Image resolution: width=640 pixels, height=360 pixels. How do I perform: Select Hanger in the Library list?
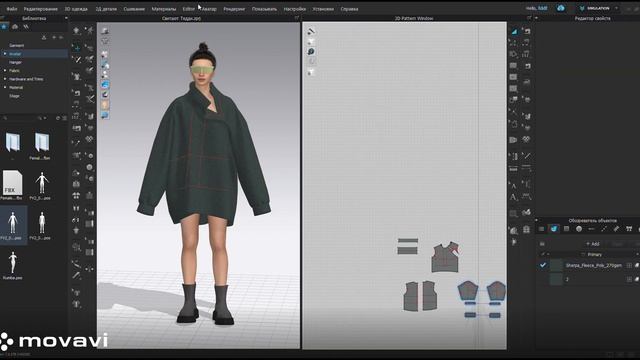(x=16, y=62)
